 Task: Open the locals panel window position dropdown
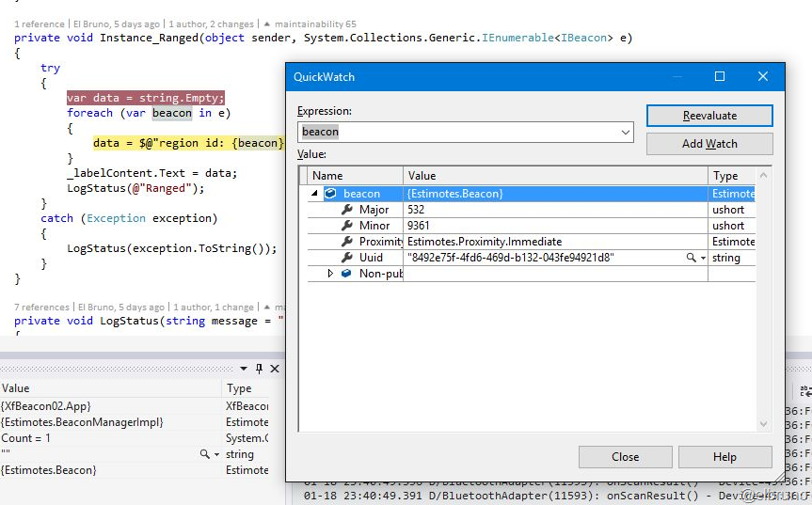[244, 369]
